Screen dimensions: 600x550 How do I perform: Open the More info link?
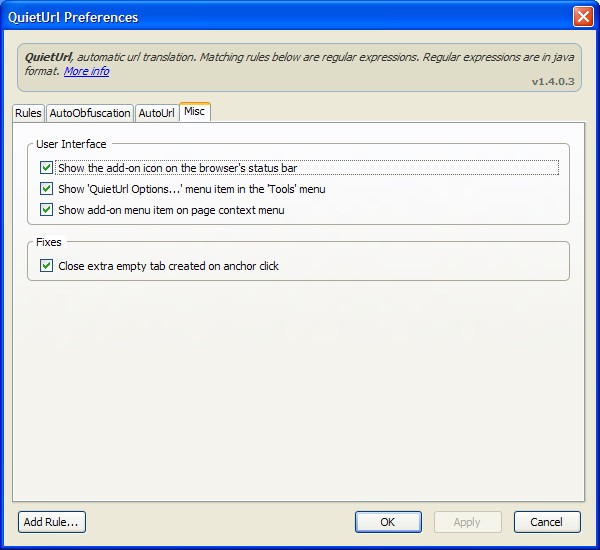tap(86, 71)
